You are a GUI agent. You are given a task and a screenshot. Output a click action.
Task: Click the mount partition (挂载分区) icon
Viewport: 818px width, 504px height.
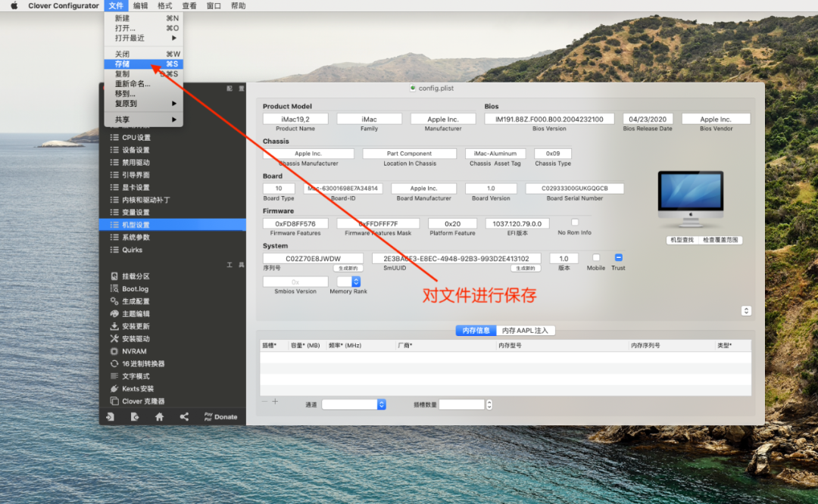pos(114,276)
